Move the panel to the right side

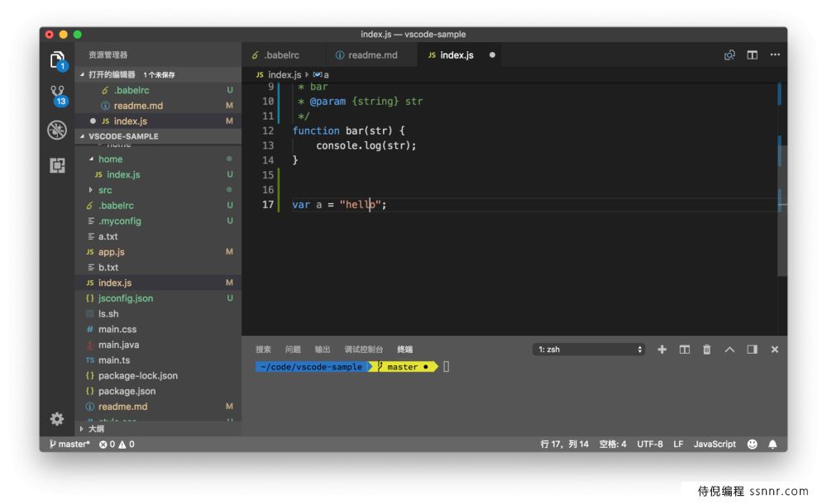[x=752, y=349]
